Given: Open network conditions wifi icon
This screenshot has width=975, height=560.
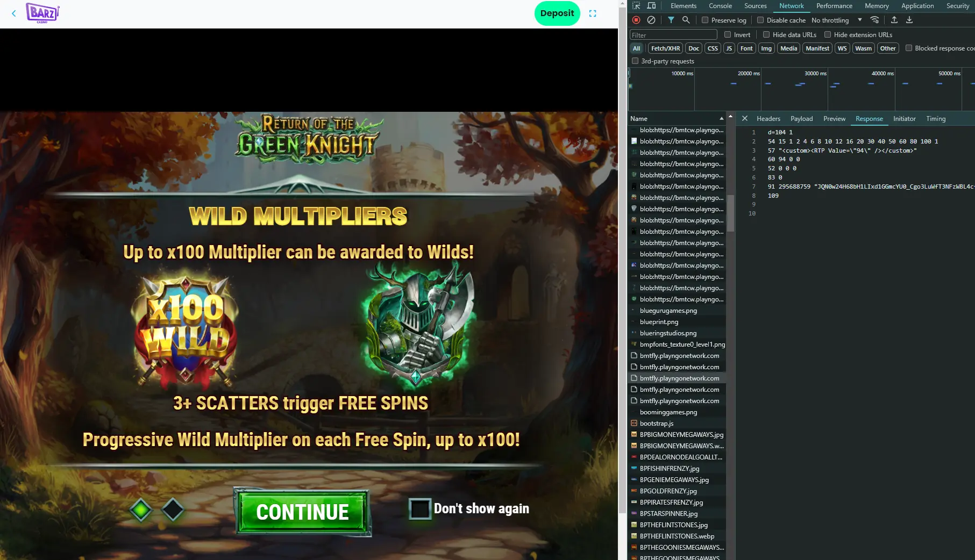Looking at the screenshot, I should (x=875, y=20).
